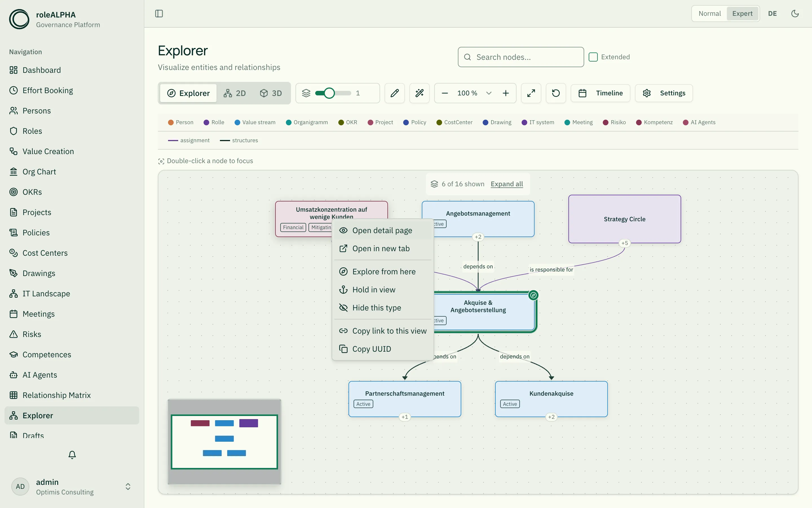
Task: Toggle Risiko type in the legend
Action: (x=614, y=122)
